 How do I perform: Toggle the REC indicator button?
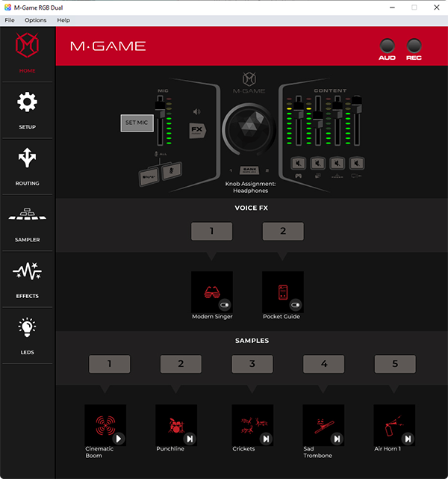(x=414, y=46)
